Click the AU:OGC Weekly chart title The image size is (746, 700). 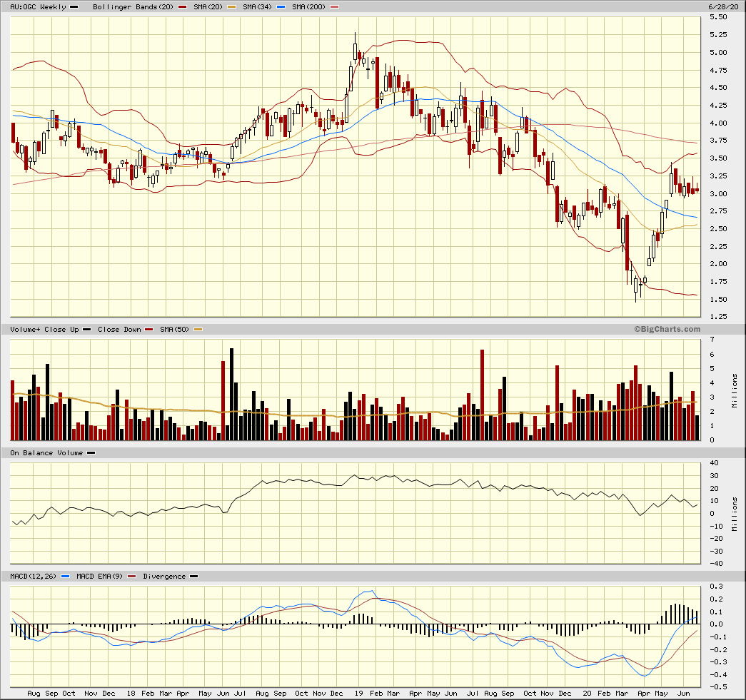(38, 6)
